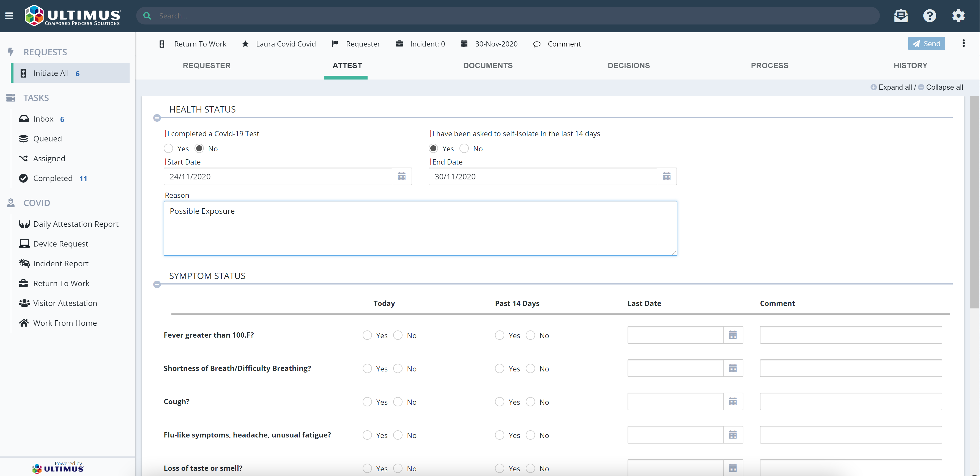This screenshot has height=476, width=980.
Task: Click the search magnifier icon
Action: [x=147, y=16]
